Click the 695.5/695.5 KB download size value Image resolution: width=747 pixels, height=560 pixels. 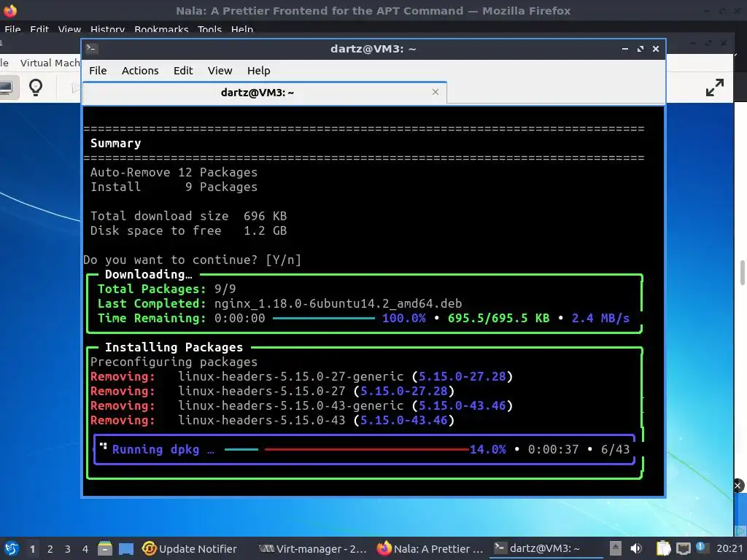(x=499, y=318)
